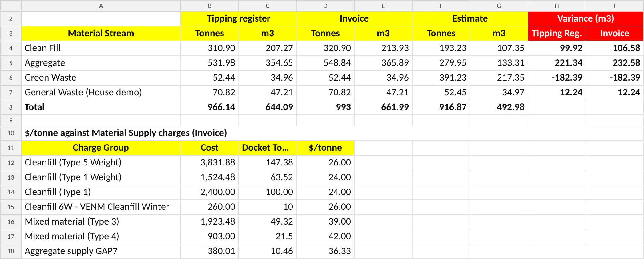Select the bold "Total" label cell
This screenshot has width=644, height=259.
click(x=101, y=107)
